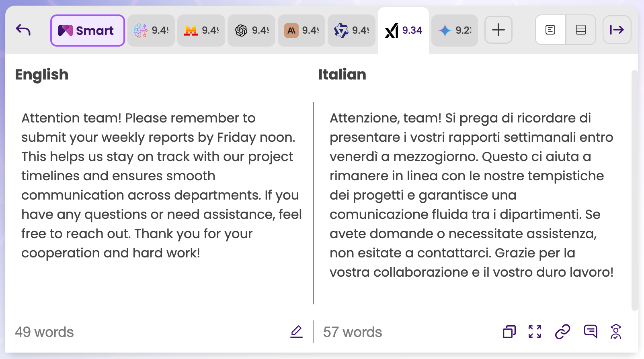The width and height of the screenshot is (644, 359).
Task: Select the Smart translation tab
Action: (x=87, y=31)
